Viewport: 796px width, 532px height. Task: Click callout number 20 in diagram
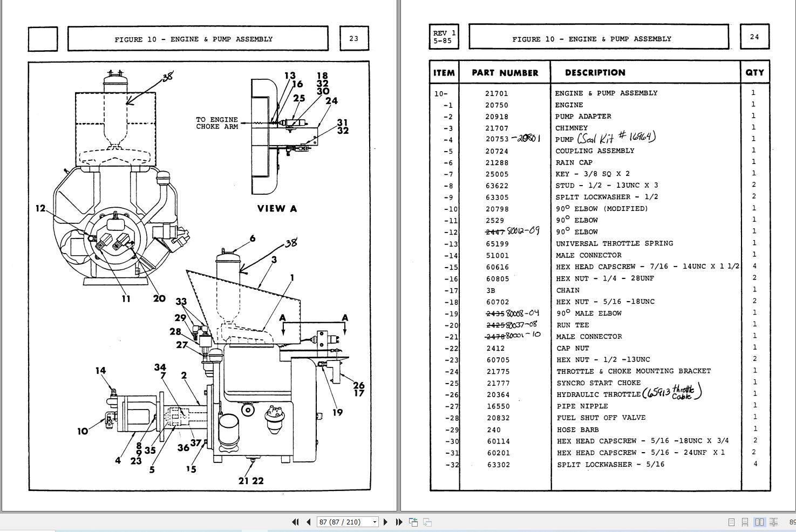tap(159, 298)
